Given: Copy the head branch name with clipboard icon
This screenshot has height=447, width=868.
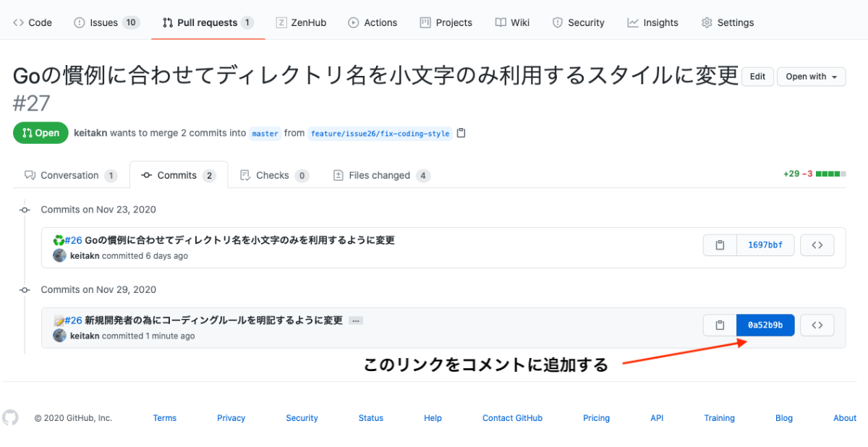Looking at the screenshot, I should point(461,133).
